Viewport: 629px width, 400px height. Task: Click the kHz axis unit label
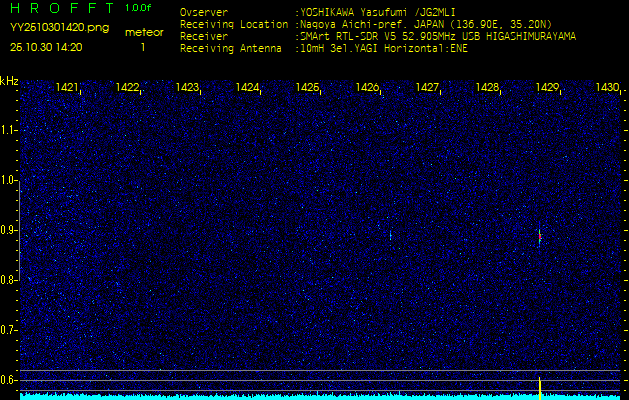[x=9, y=81]
